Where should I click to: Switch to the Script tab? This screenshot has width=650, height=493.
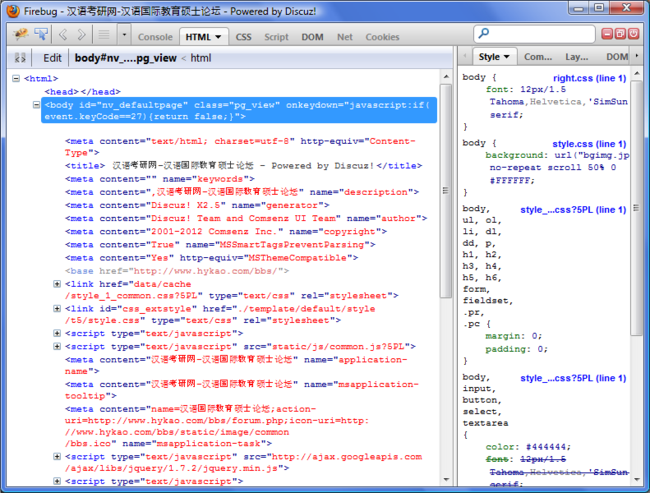pyautogui.click(x=276, y=37)
